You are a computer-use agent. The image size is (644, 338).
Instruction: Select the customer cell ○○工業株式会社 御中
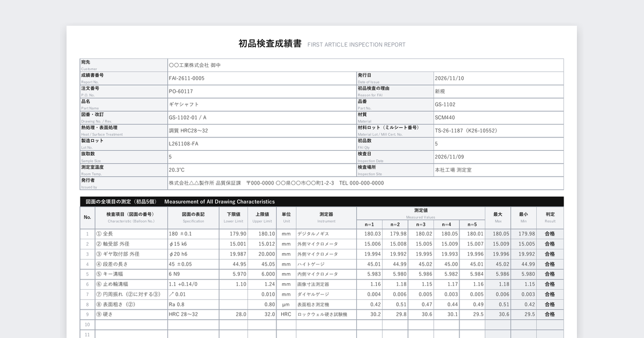(x=365, y=65)
